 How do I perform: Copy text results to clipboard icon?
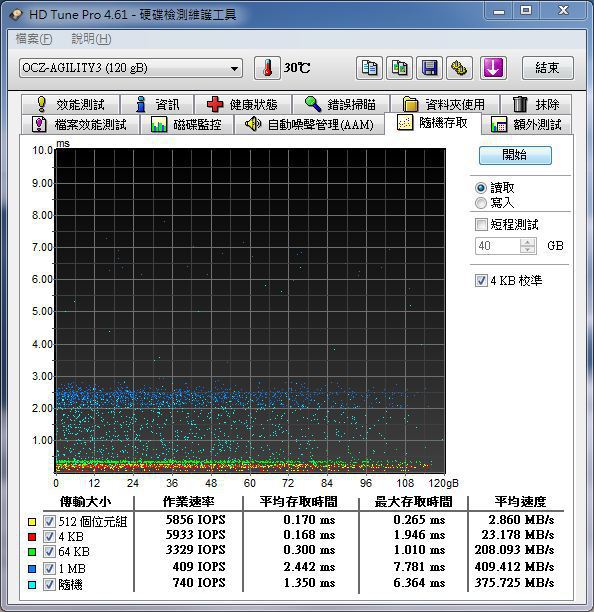point(369,68)
